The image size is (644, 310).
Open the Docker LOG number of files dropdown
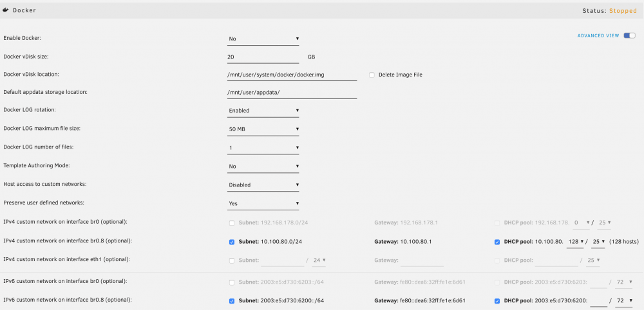263,148
